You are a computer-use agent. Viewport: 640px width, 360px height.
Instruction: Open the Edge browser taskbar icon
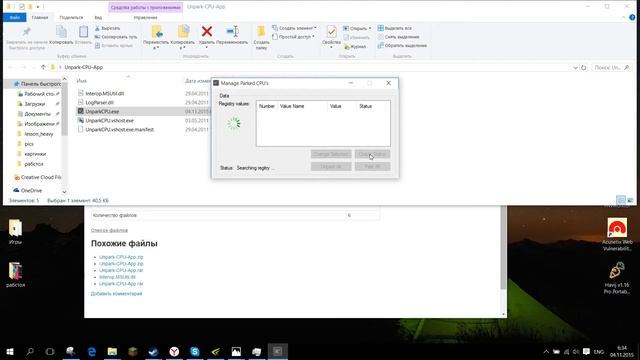click(92, 351)
